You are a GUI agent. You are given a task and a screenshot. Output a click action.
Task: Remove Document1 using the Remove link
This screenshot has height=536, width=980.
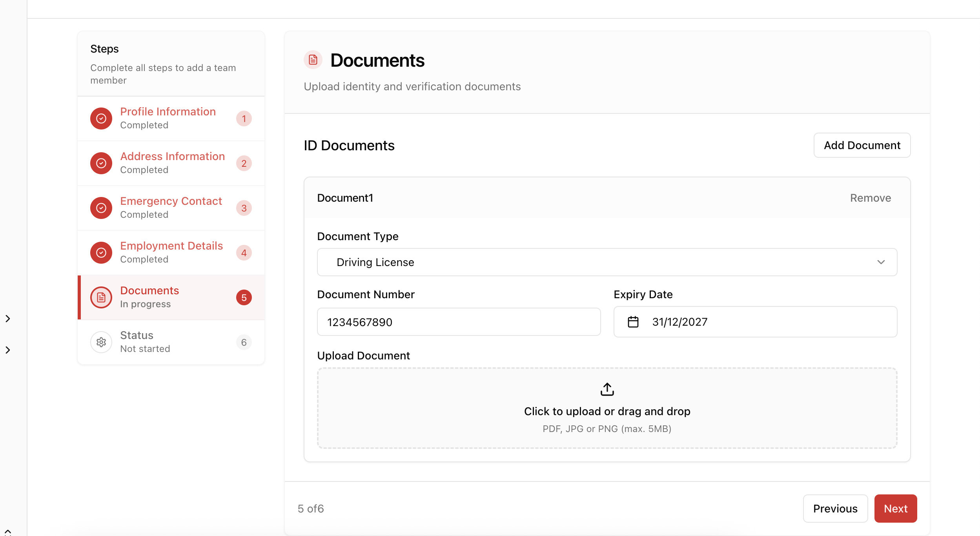[x=870, y=198]
